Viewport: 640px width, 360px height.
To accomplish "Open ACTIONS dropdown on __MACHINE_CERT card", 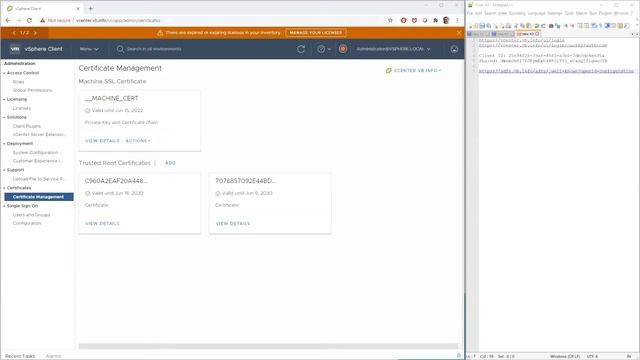I will [x=138, y=141].
